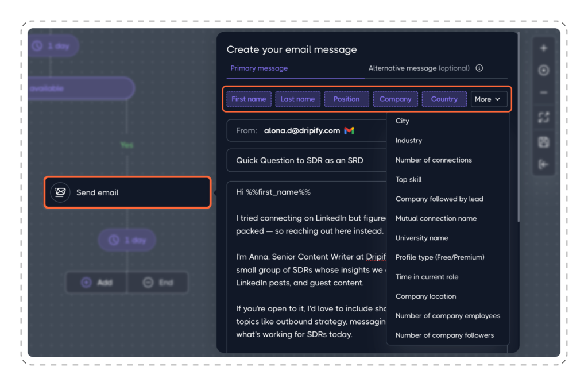Click the zoom in icon on right toolbar
Viewport: 588px width, 386px height.
tap(544, 48)
